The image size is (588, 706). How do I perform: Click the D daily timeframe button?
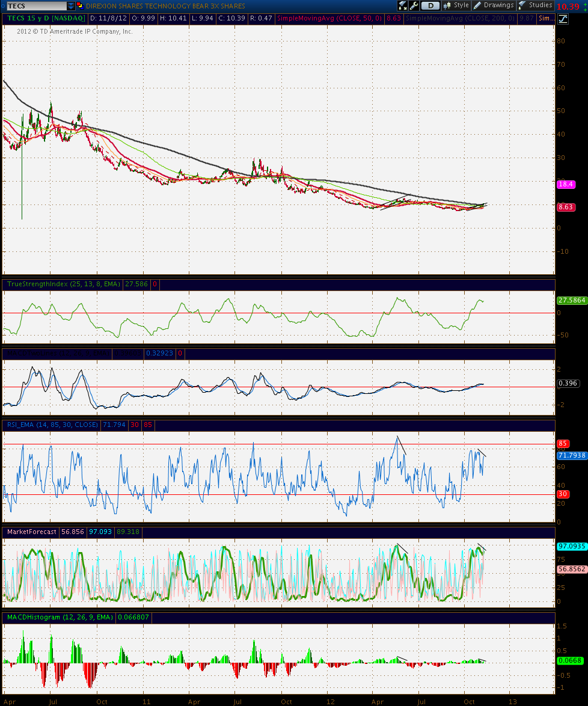click(x=430, y=6)
